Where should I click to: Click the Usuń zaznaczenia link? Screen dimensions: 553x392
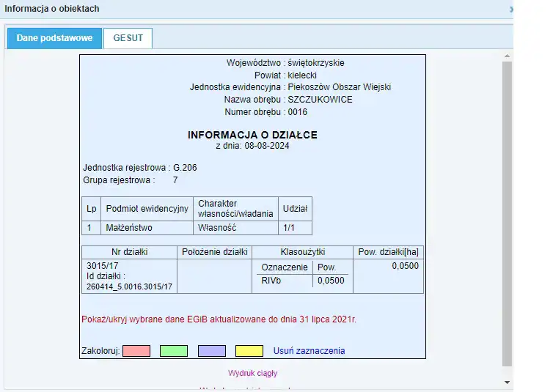(309, 351)
